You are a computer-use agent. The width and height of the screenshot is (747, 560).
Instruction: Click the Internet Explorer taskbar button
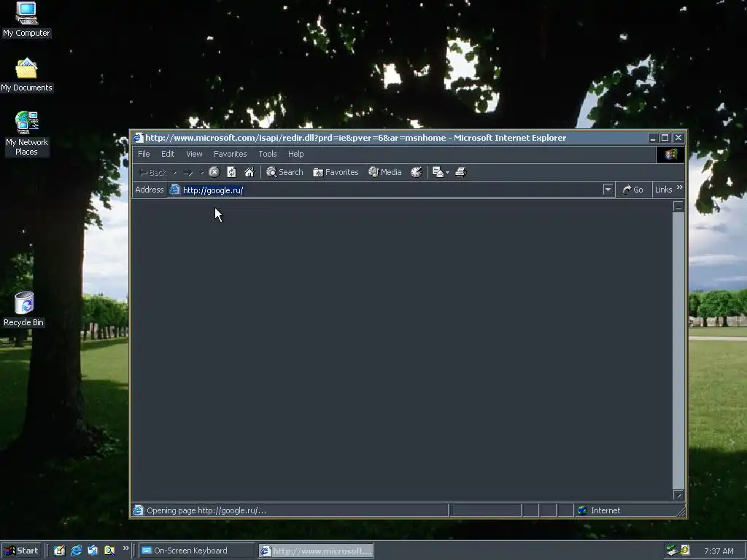click(317, 551)
